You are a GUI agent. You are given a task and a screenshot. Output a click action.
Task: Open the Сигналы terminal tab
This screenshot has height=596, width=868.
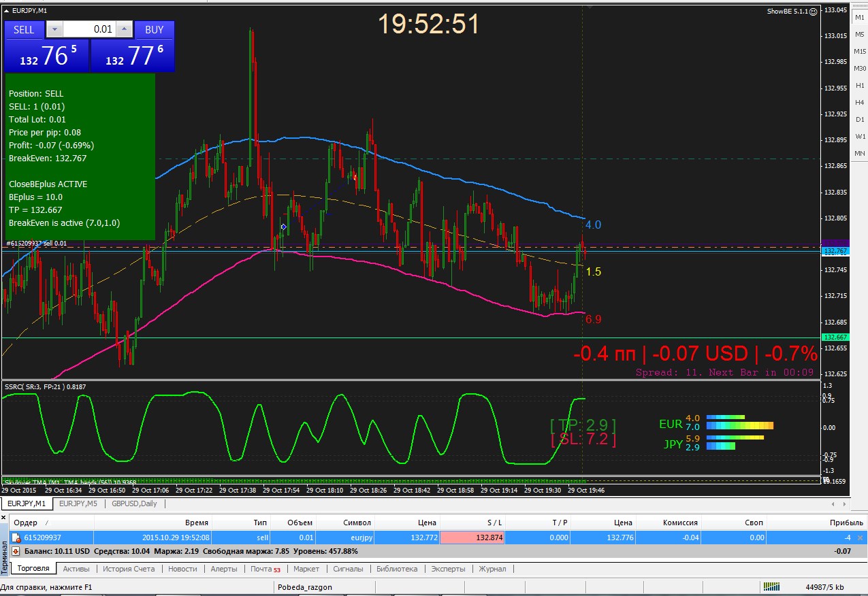[348, 569]
